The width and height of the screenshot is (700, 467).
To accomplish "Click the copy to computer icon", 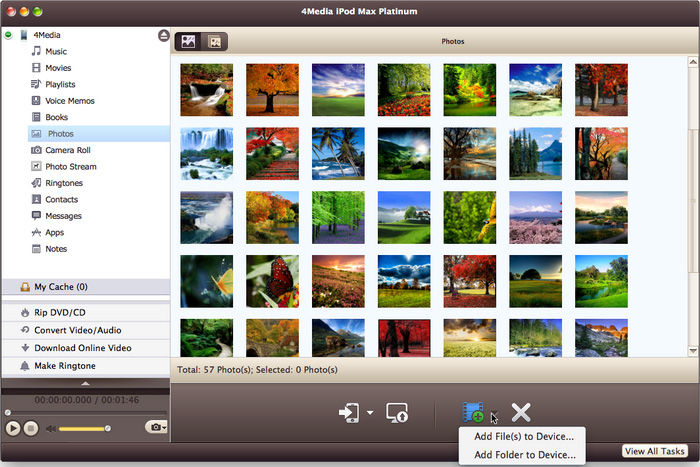I will (x=397, y=412).
